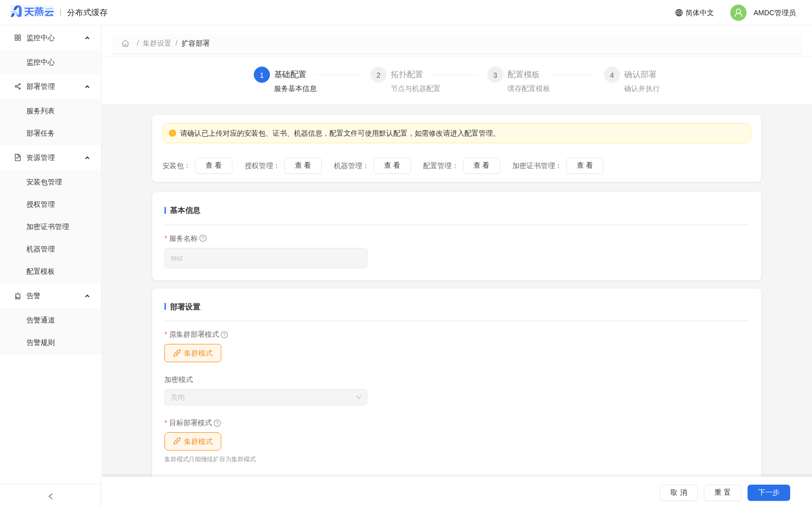
Task: Click the 原集群部署模式 help icon
Action: 224,335
